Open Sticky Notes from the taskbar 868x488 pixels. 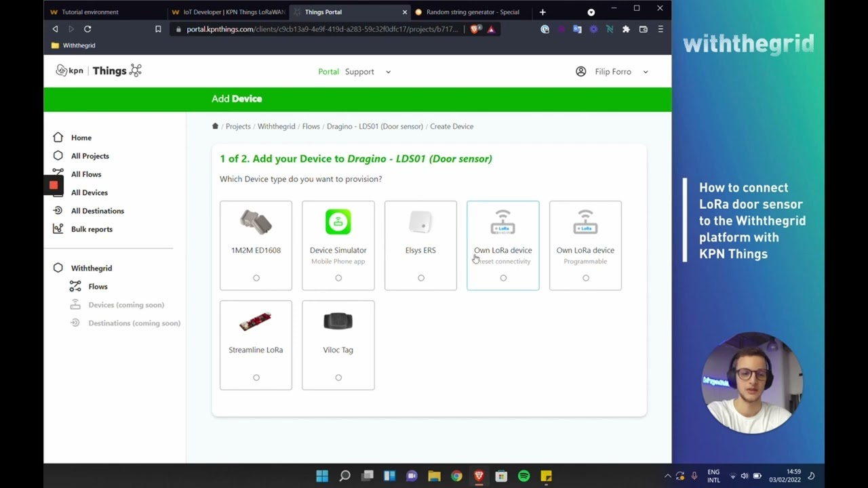pyautogui.click(x=546, y=476)
